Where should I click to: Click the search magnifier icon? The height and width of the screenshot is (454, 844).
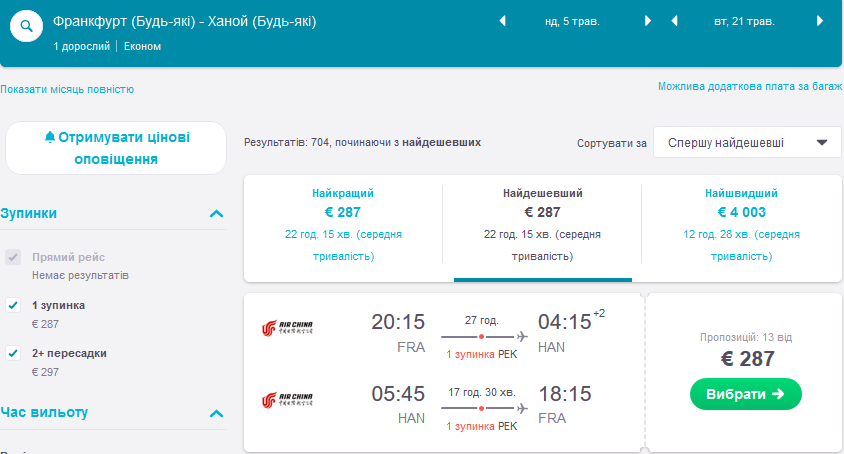tap(30, 26)
